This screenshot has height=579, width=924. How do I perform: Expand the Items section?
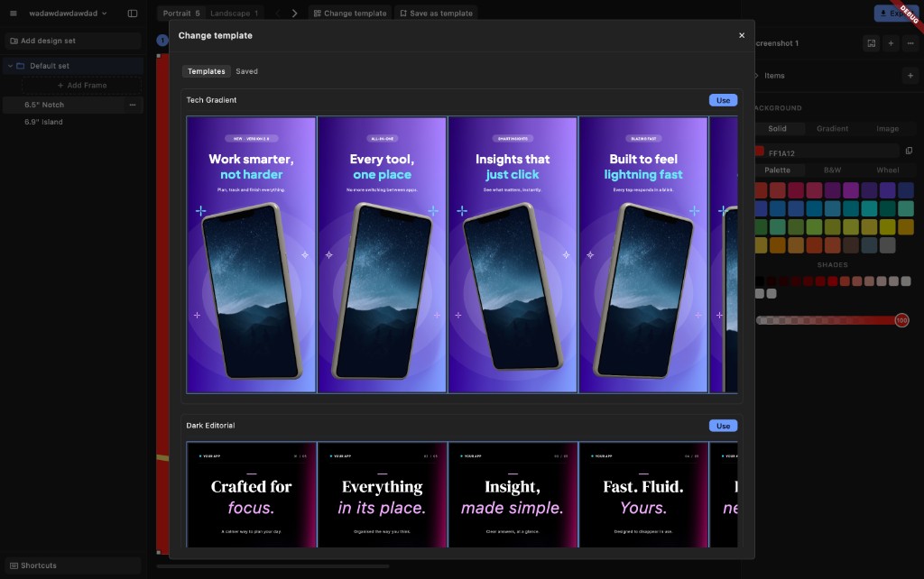756,76
